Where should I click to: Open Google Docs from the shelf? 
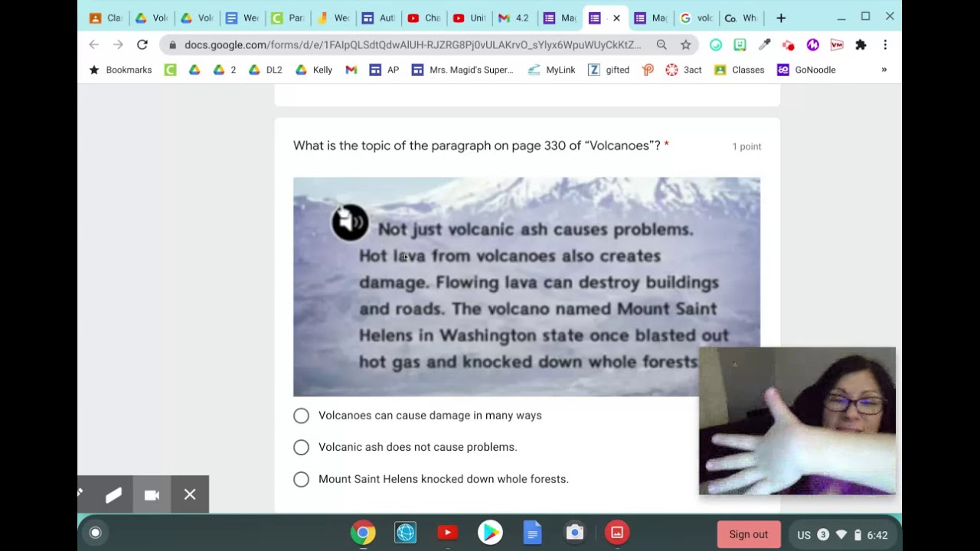(x=532, y=533)
